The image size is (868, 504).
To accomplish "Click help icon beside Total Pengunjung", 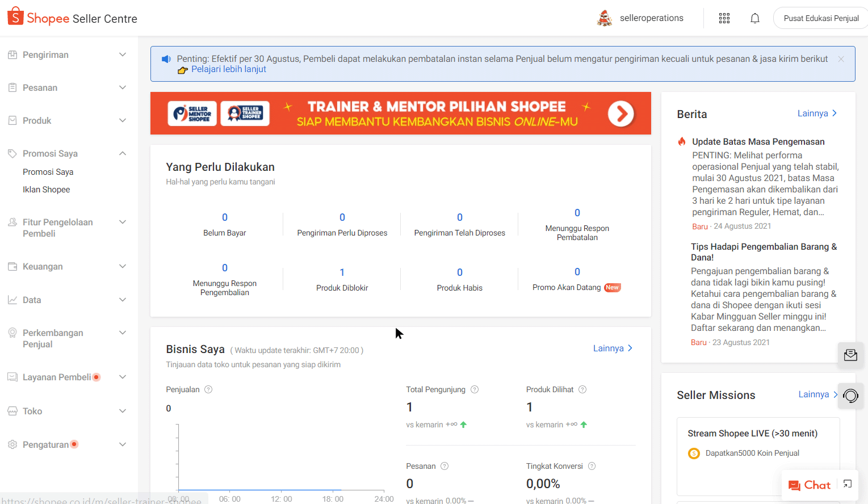I will [x=475, y=389].
